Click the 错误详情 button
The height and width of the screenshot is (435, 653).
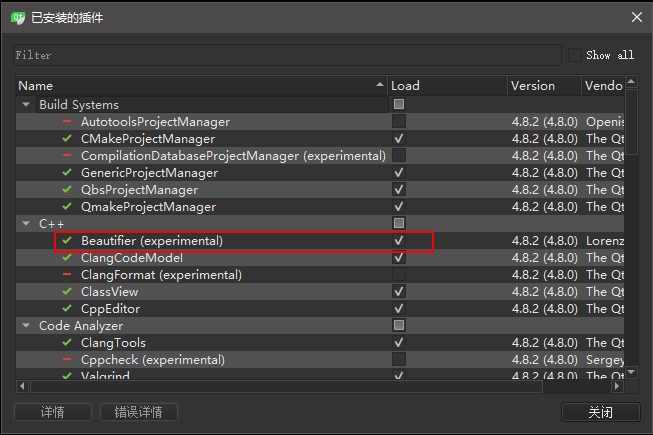139,412
